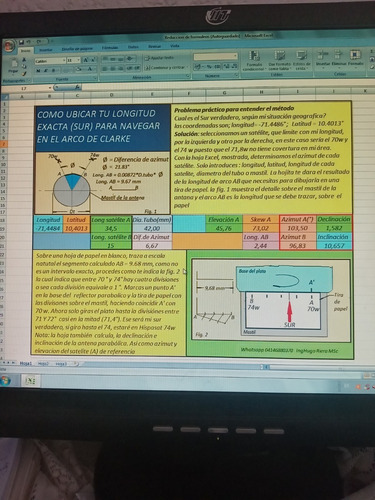This screenshot has height=500, width=375.
Task: Switch to the Insertar ribbon tab
Action: [46, 50]
